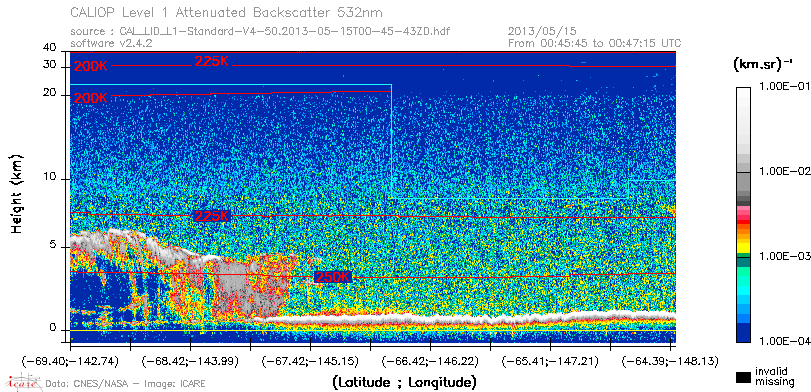Click the '40' height tick label

[49, 48]
